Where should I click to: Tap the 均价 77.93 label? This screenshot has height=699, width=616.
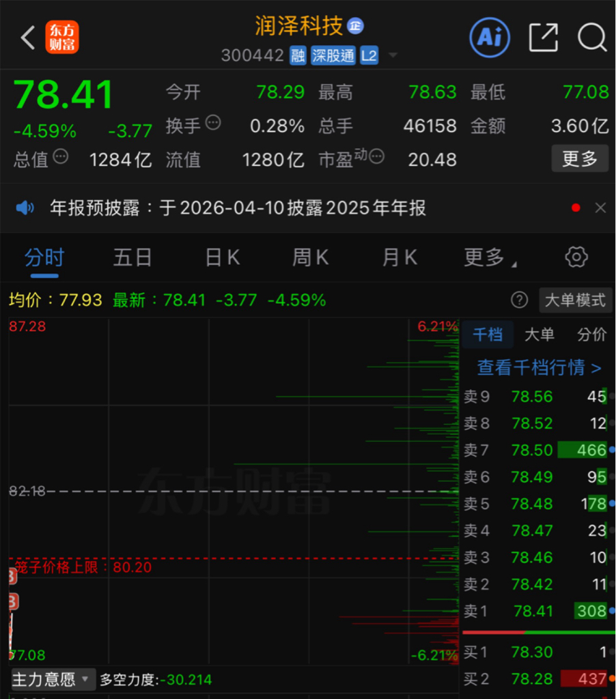coord(55,300)
